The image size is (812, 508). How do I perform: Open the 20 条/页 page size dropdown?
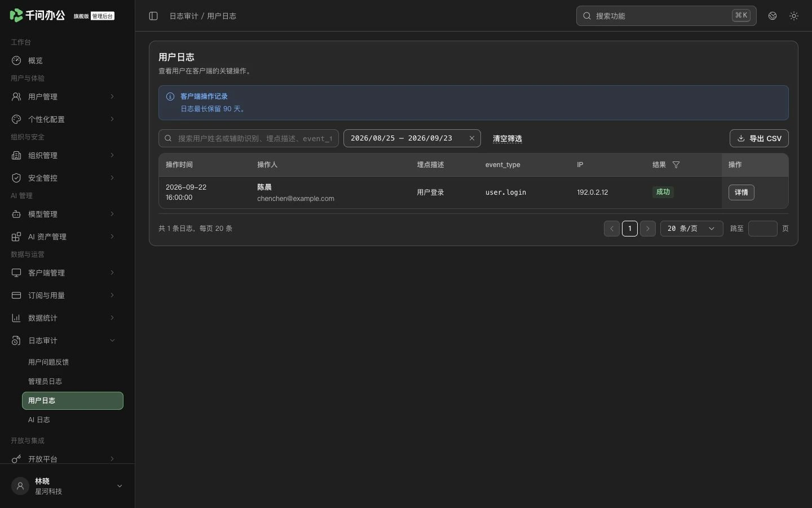691,229
